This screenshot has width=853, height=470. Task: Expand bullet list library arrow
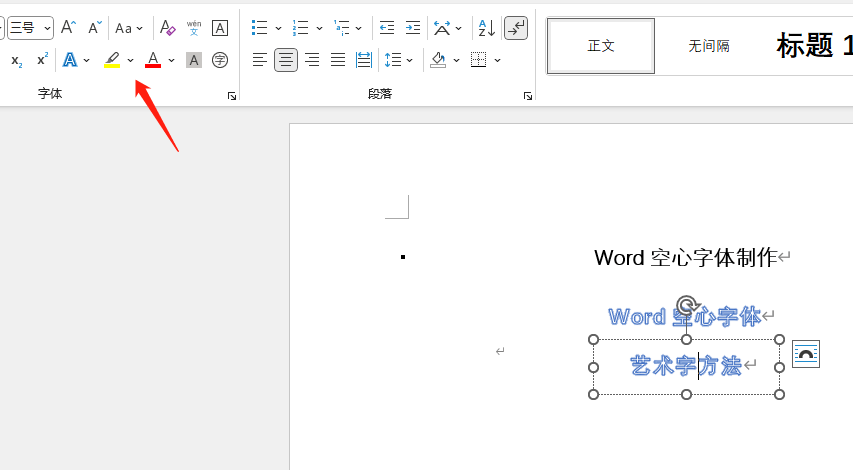[x=278, y=28]
